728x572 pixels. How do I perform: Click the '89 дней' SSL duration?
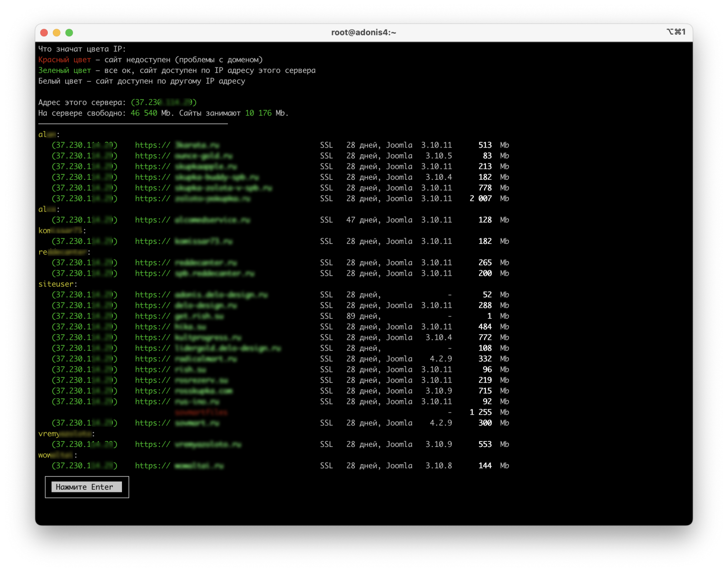click(x=362, y=316)
